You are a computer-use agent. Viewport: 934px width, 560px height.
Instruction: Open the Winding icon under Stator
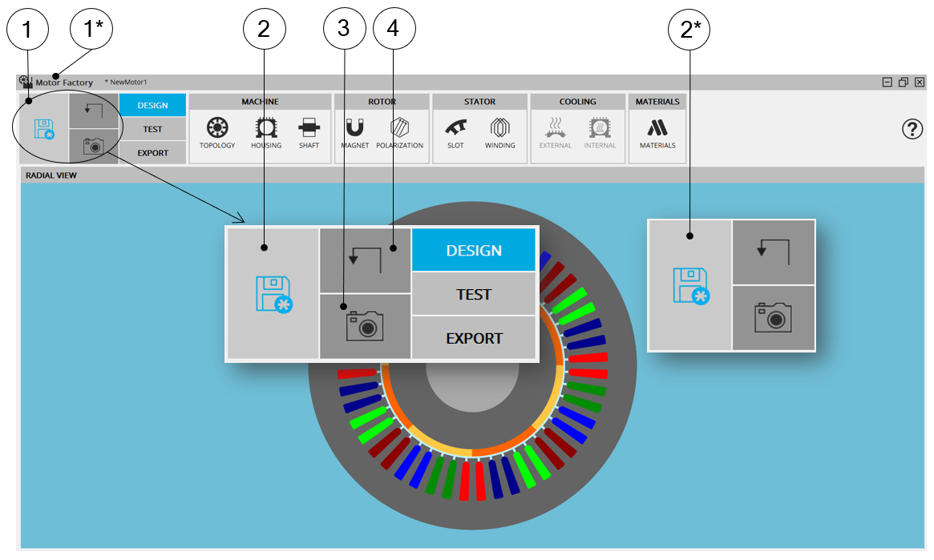click(499, 129)
